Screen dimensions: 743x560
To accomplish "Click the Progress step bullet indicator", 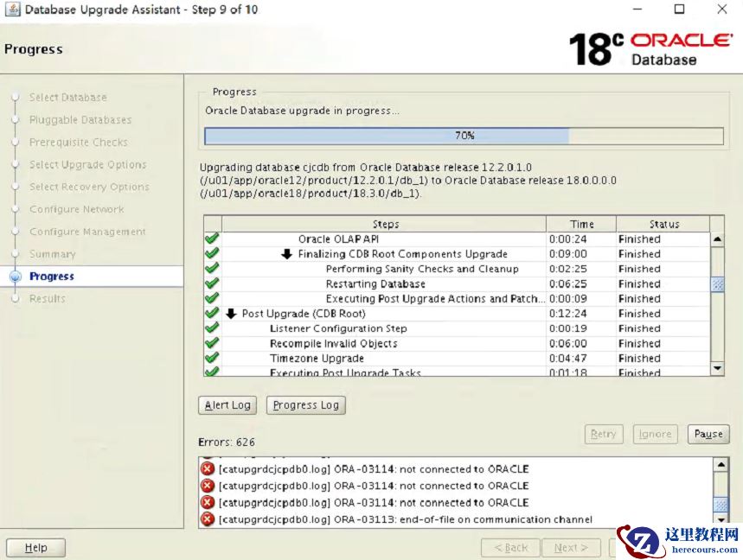I will tap(16, 277).
